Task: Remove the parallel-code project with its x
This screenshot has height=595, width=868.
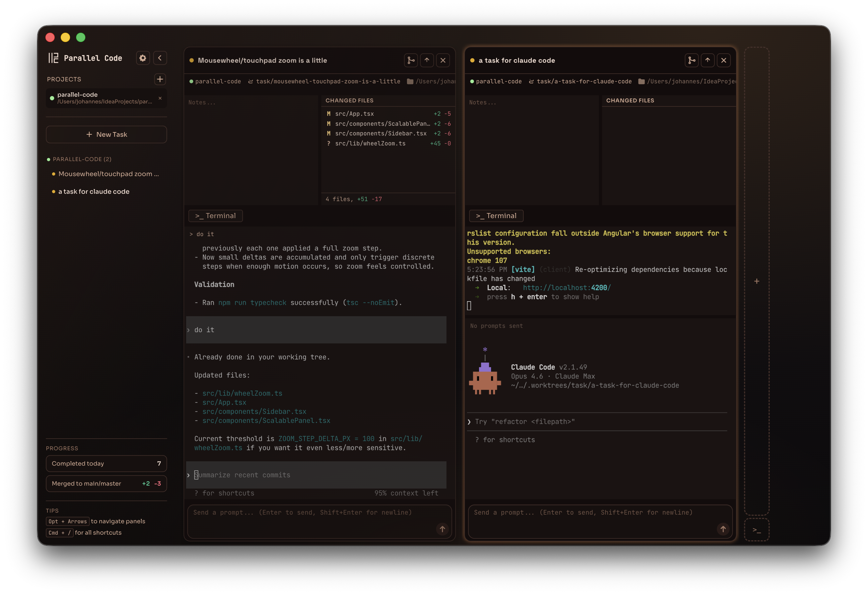Action: coord(160,98)
